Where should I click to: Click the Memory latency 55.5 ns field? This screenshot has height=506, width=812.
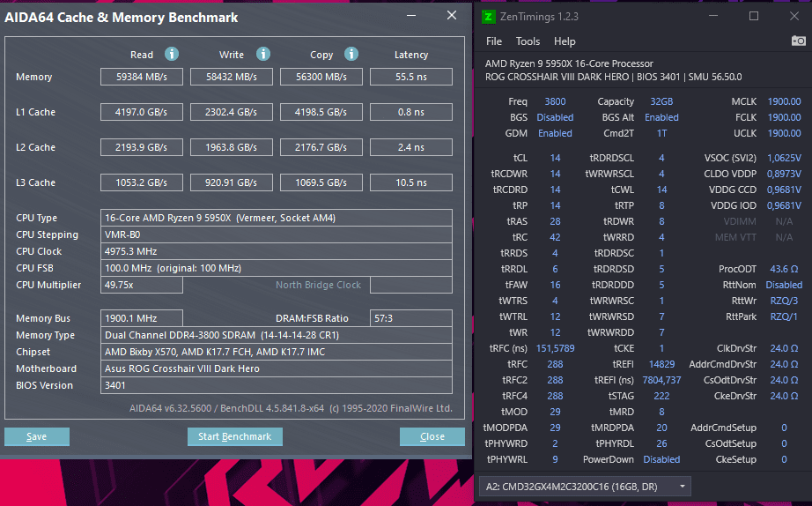click(x=411, y=77)
